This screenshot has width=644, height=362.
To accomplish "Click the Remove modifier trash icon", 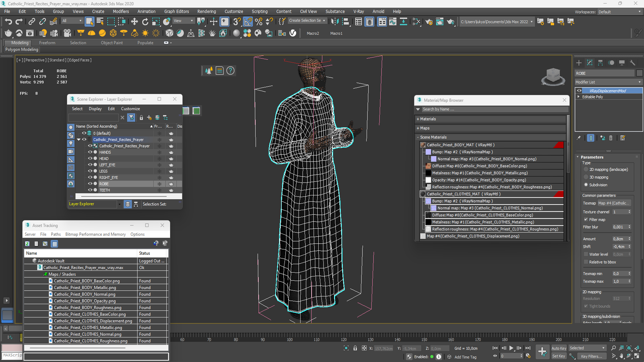I will pos(611,138).
